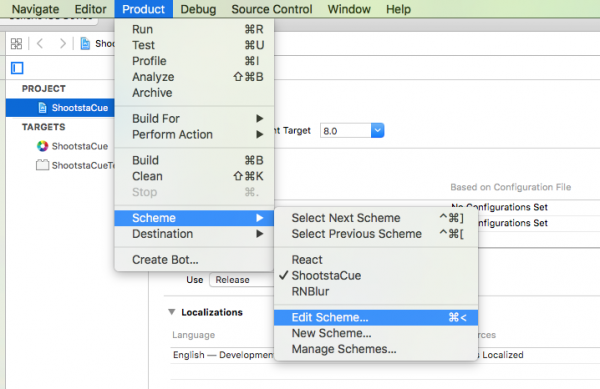The image size is (600, 389).
Task: Open the Use Release configuration dropdown
Action: [242, 280]
